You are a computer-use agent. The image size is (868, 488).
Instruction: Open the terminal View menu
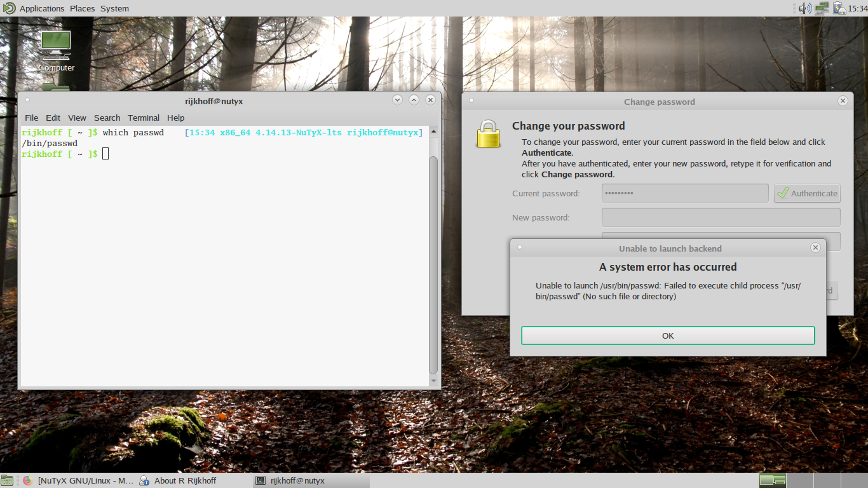77,118
